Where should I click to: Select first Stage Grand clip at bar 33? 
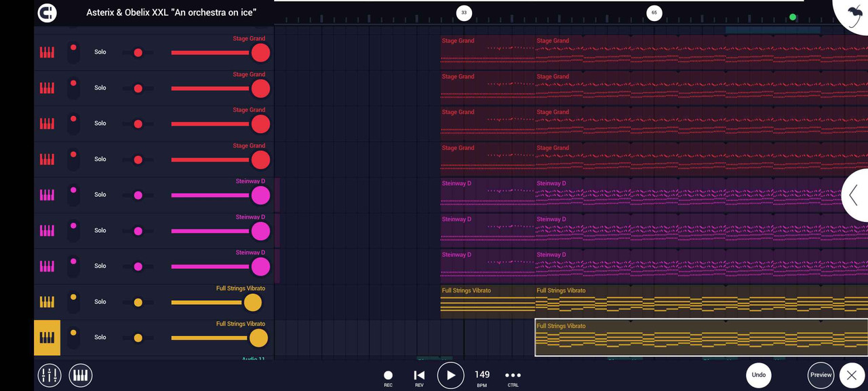point(488,52)
